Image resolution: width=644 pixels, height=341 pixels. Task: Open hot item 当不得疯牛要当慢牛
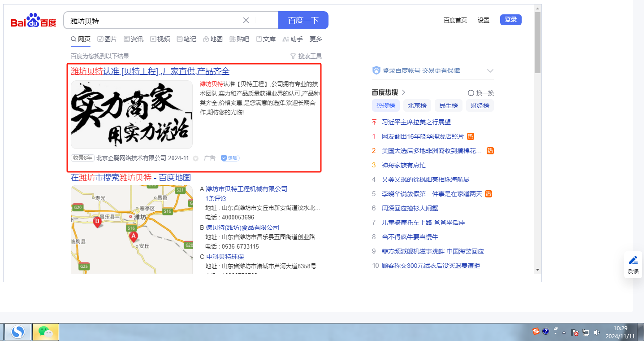click(410, 237)
